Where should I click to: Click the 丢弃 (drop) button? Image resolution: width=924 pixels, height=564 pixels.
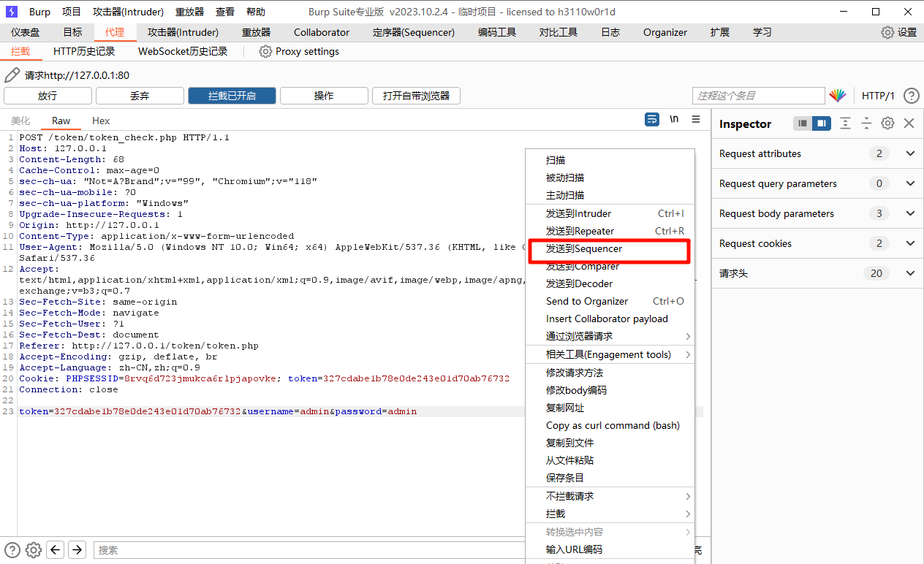coord(140,96)
